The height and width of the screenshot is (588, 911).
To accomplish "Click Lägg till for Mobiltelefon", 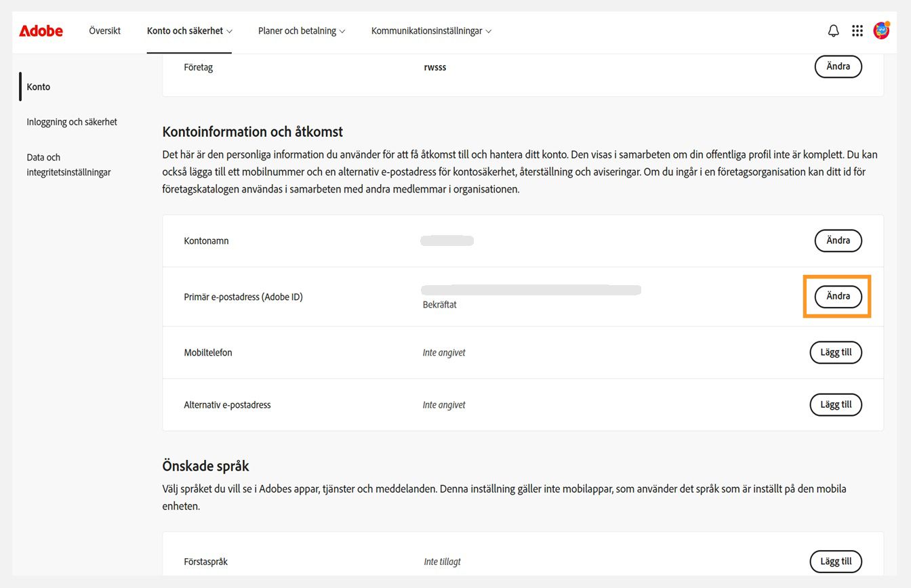I will 836,352.
